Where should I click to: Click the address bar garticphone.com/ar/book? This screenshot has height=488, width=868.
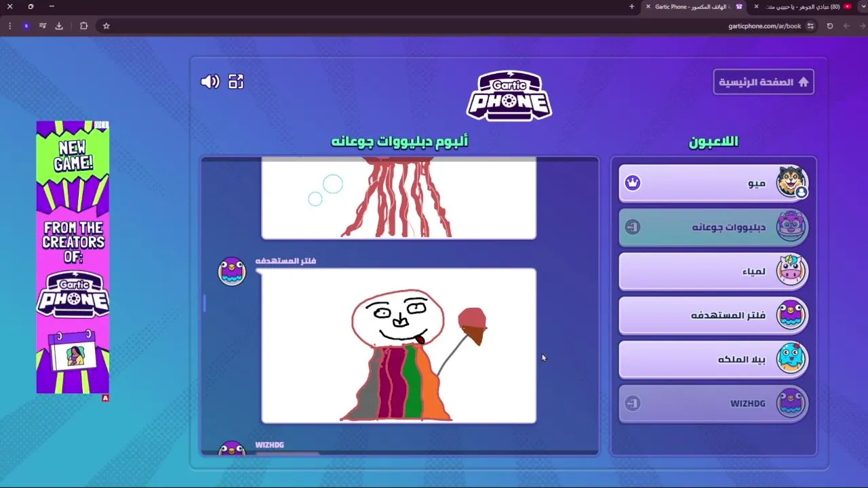(764, 26)
